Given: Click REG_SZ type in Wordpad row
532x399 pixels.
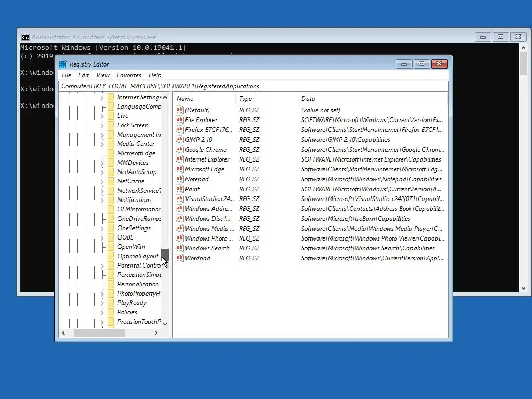Looking at the screenshot, I should (249, 258).
